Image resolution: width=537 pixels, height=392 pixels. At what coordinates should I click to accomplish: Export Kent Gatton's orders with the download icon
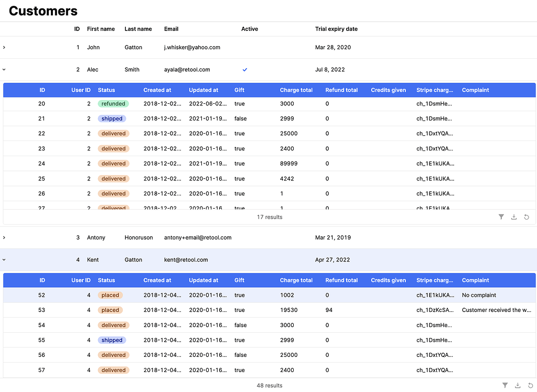pos(518,385)
